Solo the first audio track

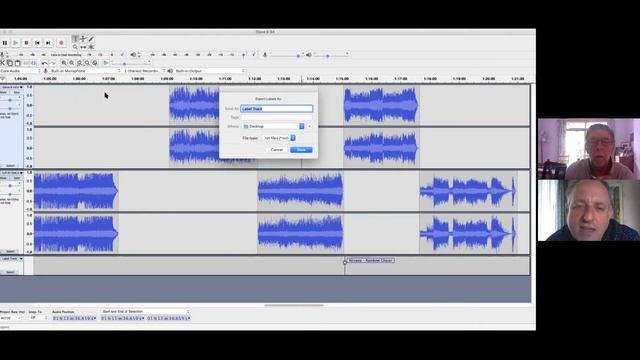point(16,93)
